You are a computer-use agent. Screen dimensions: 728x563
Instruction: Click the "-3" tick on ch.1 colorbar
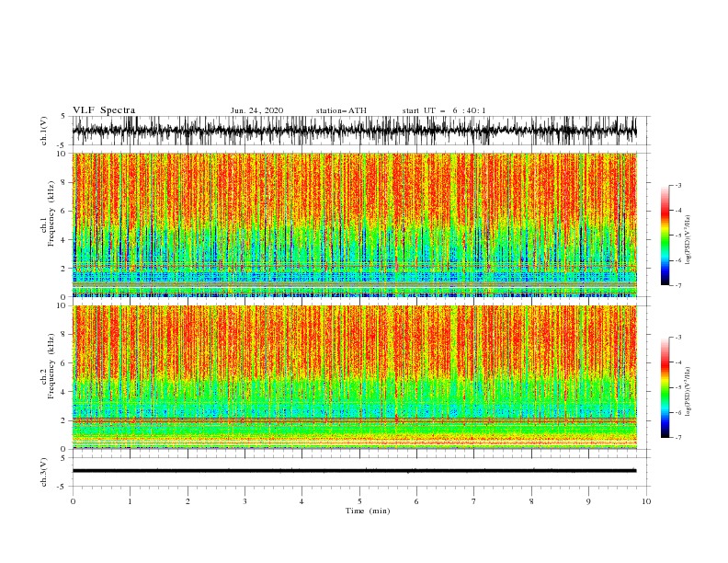677,185
